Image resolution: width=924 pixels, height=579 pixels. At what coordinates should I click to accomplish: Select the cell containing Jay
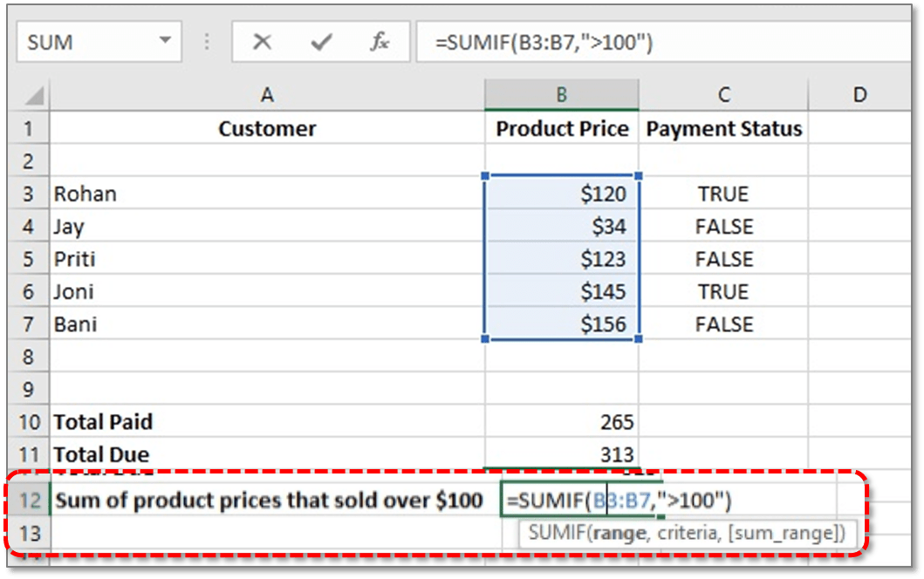(267, 226)
